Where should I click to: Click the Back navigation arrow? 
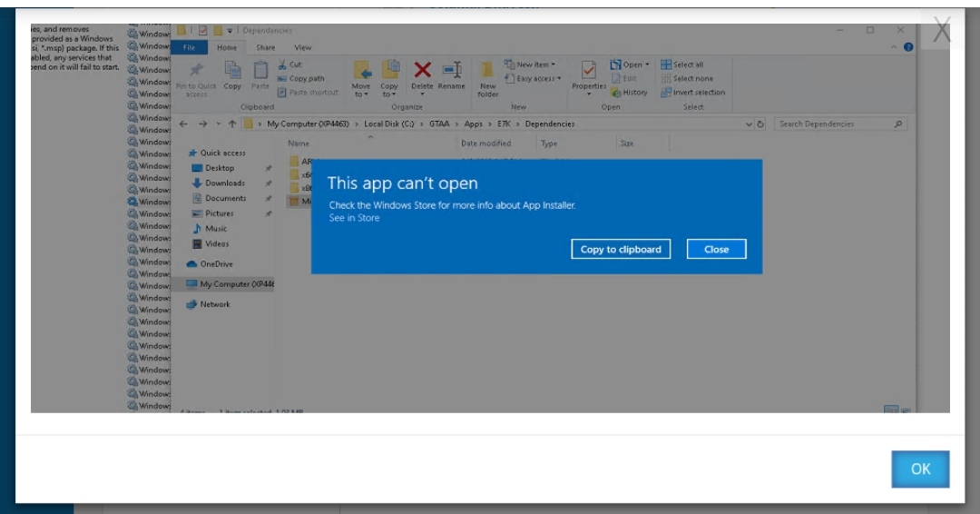pyautogui.click(x=183, y=124)
